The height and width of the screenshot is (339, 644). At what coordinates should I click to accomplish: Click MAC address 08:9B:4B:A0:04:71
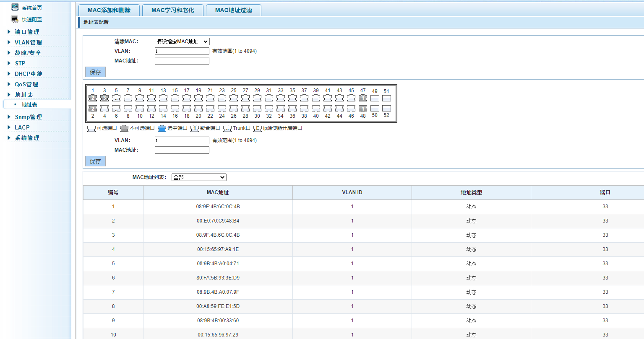tap(218, 264)
